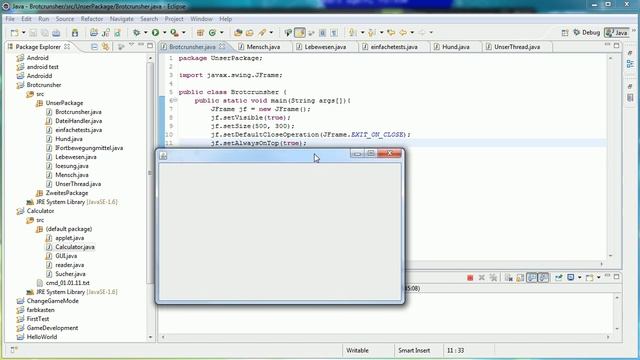Open the File menu

point(10,19)
